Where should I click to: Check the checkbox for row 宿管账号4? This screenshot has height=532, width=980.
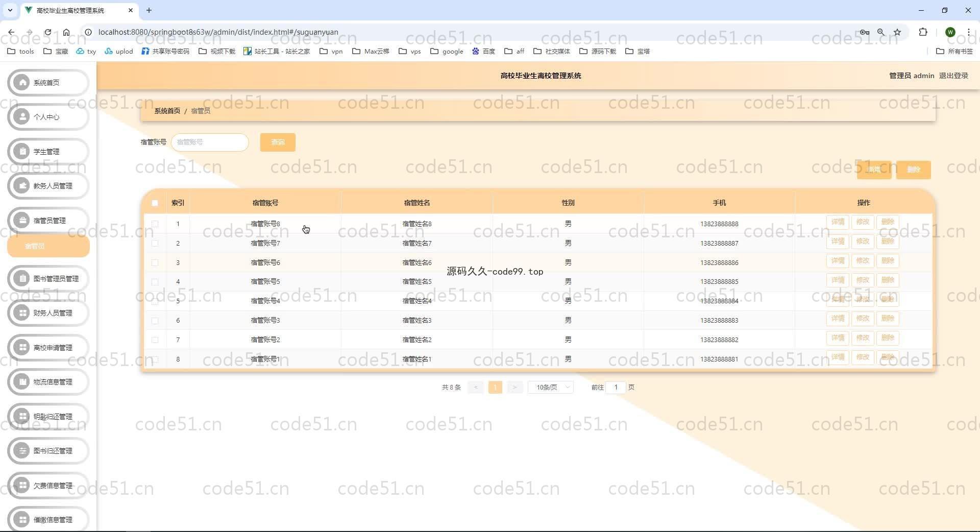155,301
